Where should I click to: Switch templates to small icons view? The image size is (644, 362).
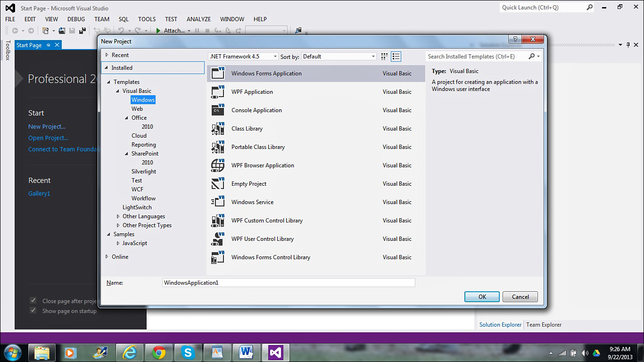coord(384,57)
